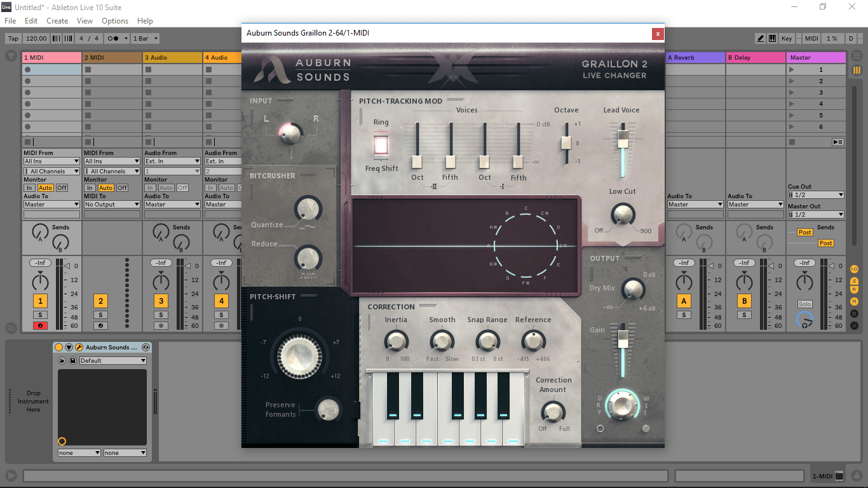Open the Create menu

pyautogui.click(x=57, y=21)
